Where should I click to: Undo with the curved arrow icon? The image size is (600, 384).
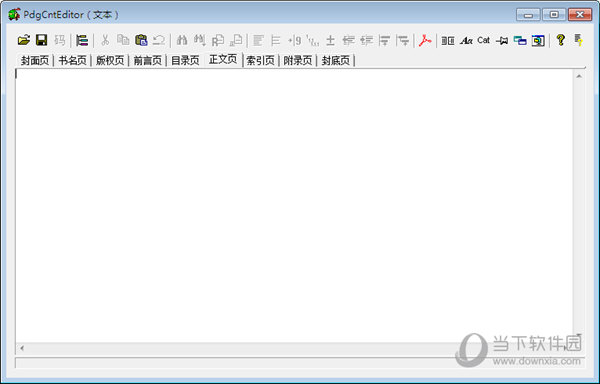pyautogui.click(x=159, y=40)
